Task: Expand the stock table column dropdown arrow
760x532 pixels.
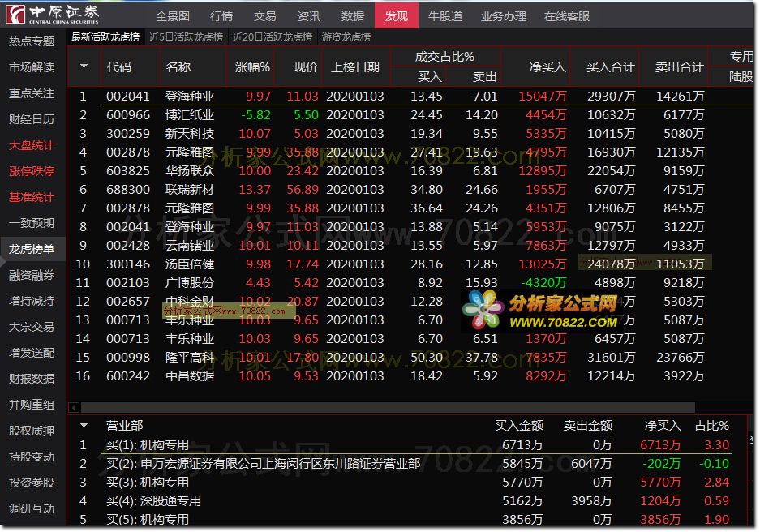Action: pyautogui.click(x=84, y=66)
